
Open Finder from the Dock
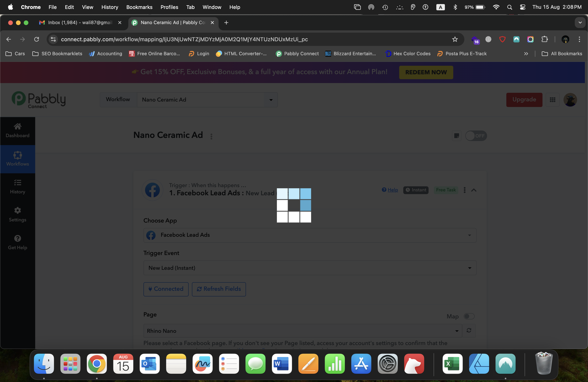tap(44, 364)
